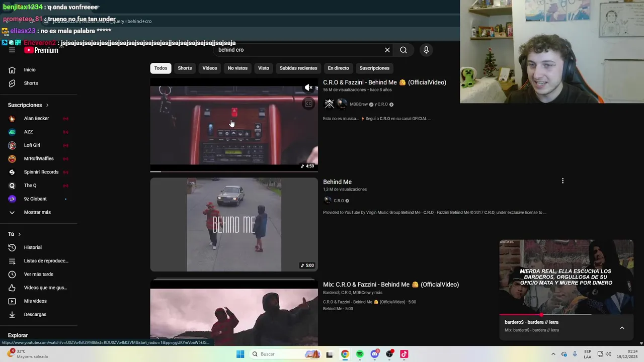The height and width of the screenshot is (362, 644).
Task: Toggle captions (CC) on video preview
Action: (308, 104)
